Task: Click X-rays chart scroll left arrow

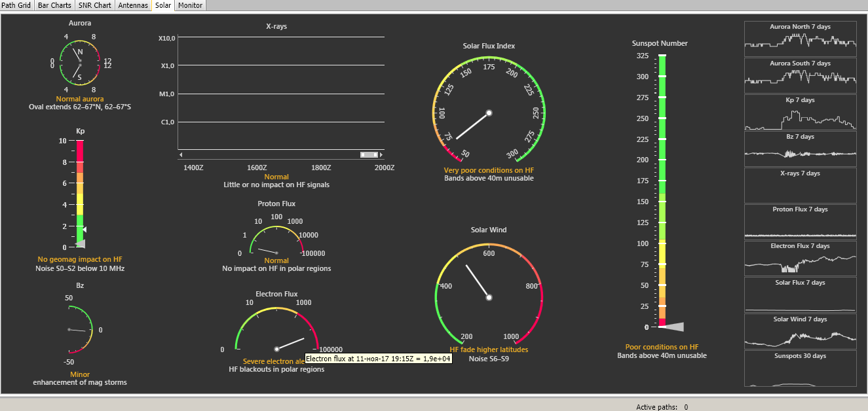Action: [x=181, y=155]
